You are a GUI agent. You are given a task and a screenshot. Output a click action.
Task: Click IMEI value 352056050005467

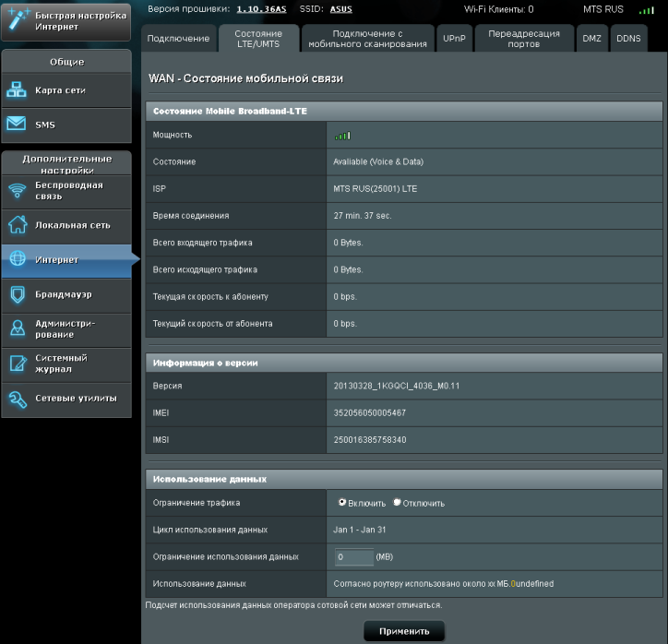369,412
